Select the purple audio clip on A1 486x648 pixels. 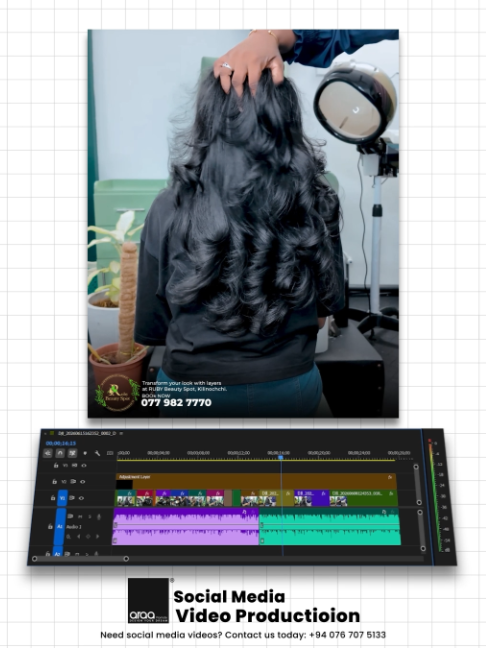coord(186,526)
